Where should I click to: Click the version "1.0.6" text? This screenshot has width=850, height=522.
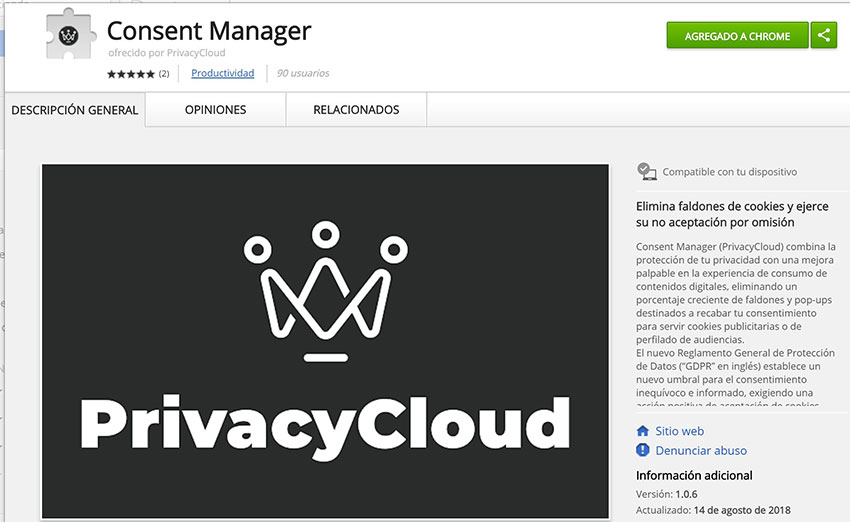[686, 494]
